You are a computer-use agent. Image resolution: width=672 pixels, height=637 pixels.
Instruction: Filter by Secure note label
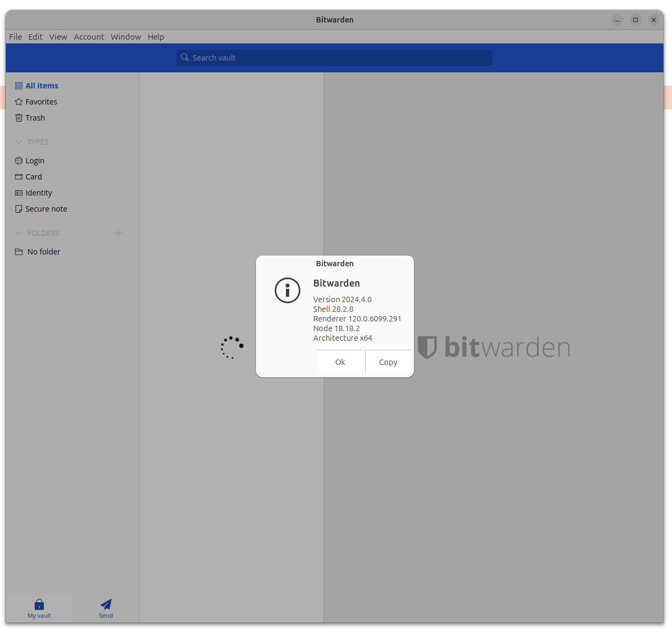pyautogui.click(x=47, y=209)
